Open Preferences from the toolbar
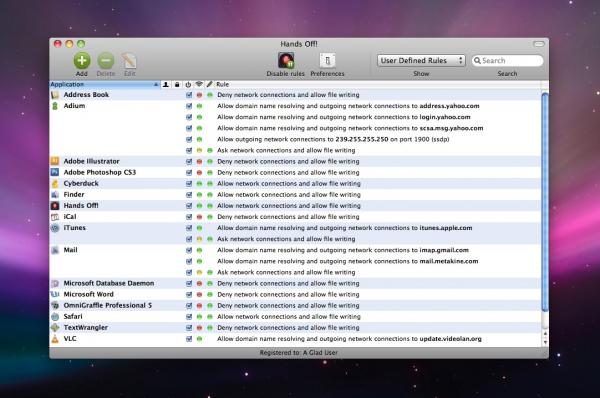Screen dimensions: 600x398 click(x=328, y=60)
